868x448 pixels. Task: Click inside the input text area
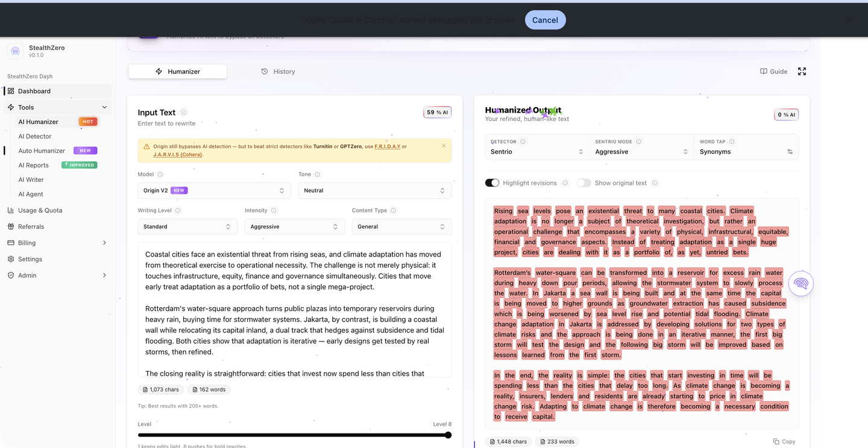click(x=295, y=310)
